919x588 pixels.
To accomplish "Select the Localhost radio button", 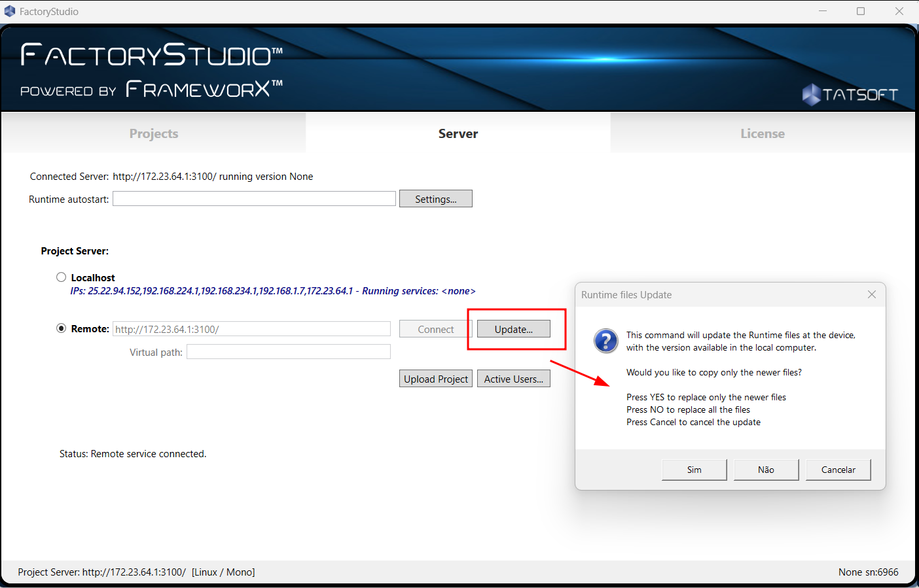I will click(x=62, y=277).
